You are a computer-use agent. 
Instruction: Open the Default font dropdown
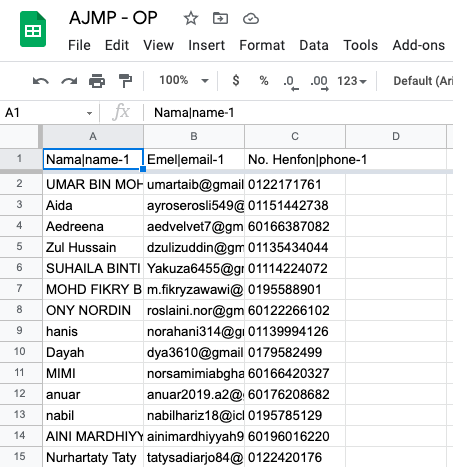423,81
